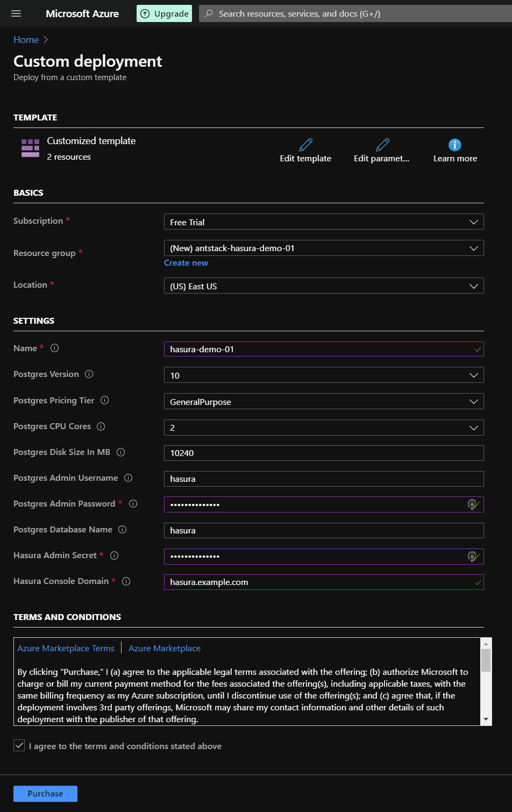Click the search magnifier icon

point(209,13)
